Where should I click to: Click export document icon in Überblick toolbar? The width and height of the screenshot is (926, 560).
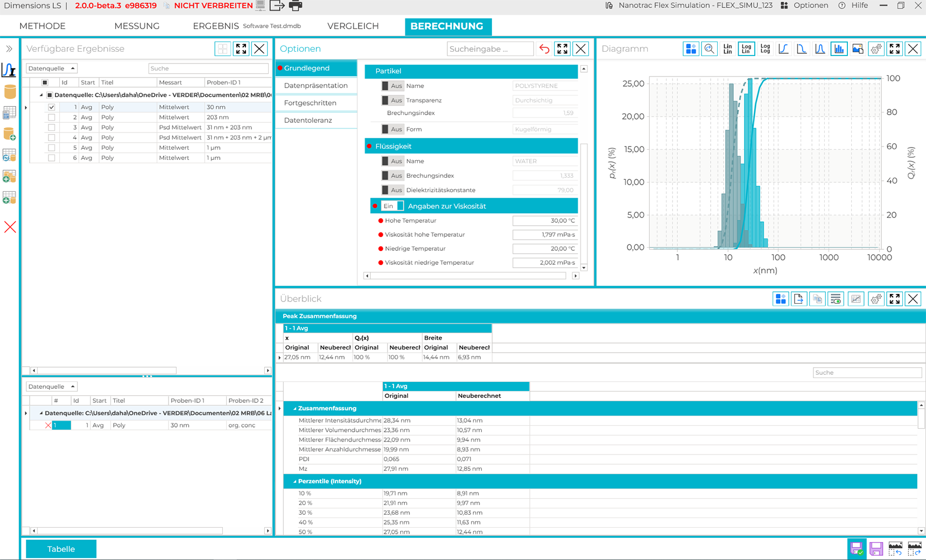pos(798,299)
